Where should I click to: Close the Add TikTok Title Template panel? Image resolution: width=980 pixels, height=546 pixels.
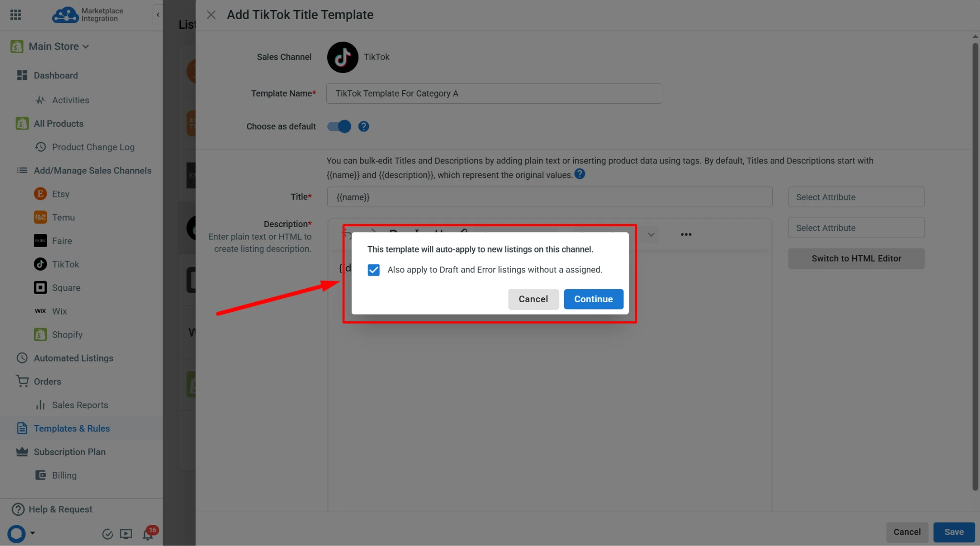point(211,15)
